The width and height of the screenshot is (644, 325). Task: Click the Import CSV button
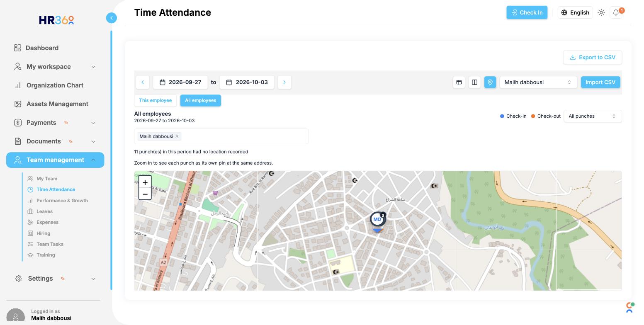point(600,82)
